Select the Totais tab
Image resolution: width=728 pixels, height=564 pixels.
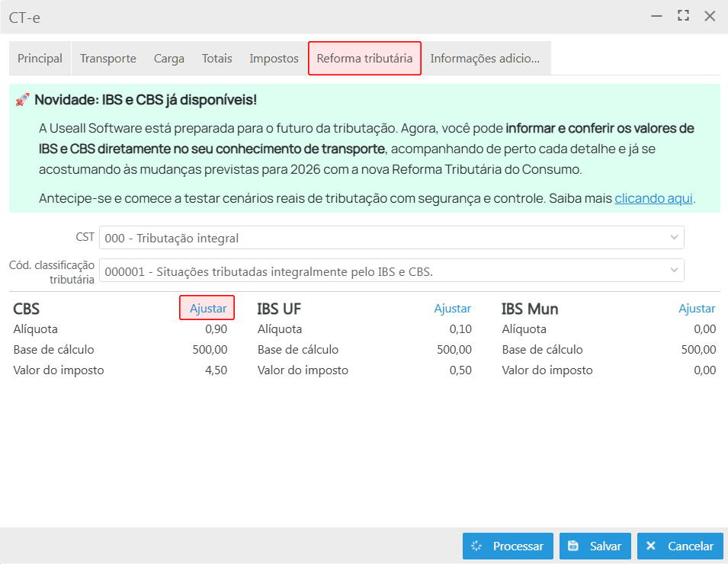point(217,59)
